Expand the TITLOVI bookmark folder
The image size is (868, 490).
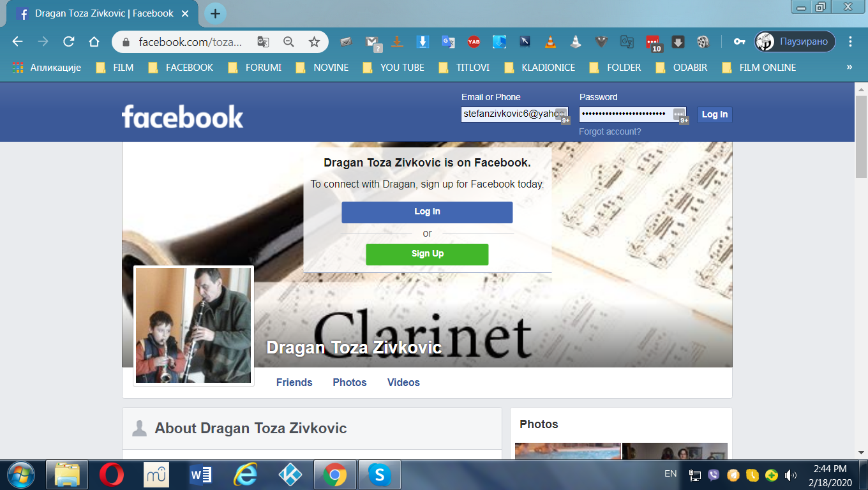coord(464,67)
